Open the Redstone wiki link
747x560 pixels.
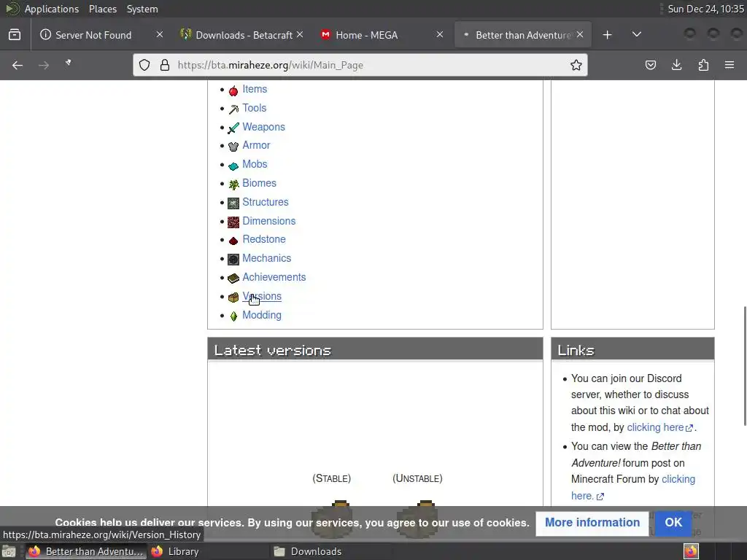(x=264, y=239)
